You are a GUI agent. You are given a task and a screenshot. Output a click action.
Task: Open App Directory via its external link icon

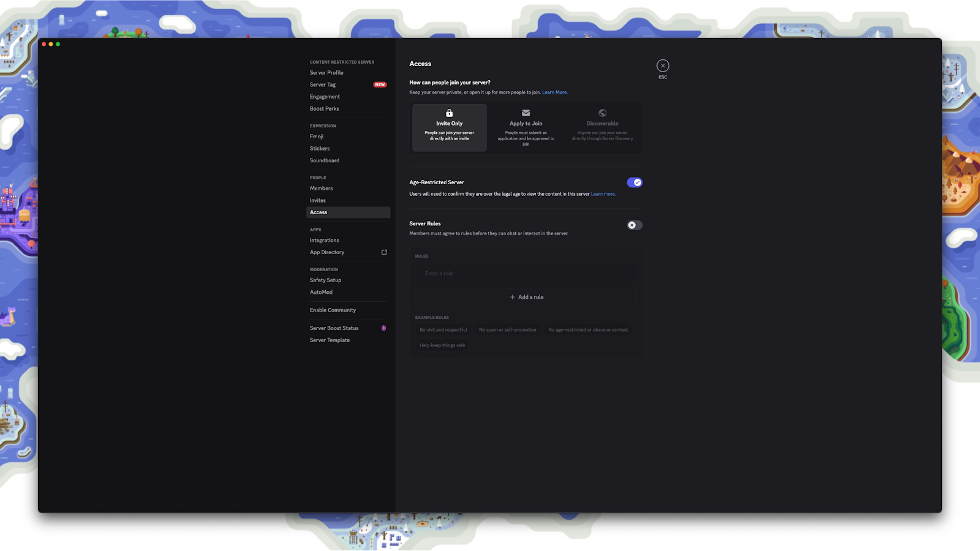coord(384,252)
